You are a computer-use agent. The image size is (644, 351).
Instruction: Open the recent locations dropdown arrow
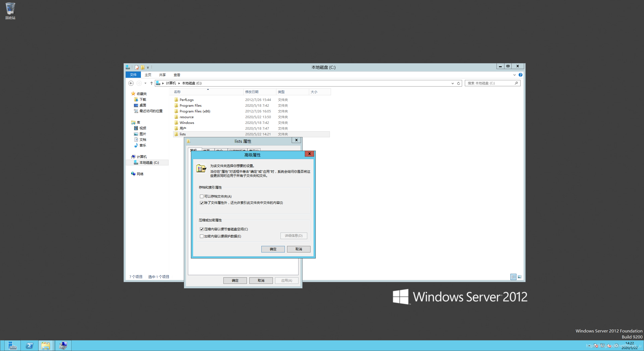click(145, 83)
